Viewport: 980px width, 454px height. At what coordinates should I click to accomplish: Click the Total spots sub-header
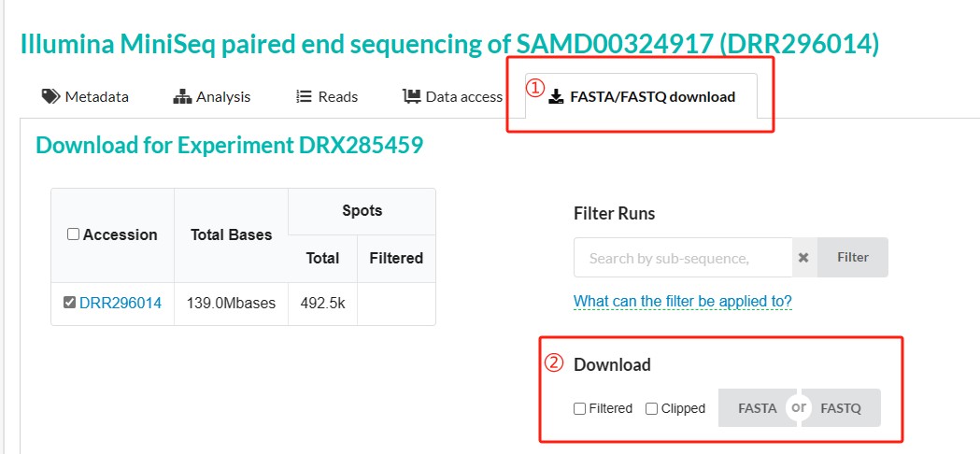(322, 258)
